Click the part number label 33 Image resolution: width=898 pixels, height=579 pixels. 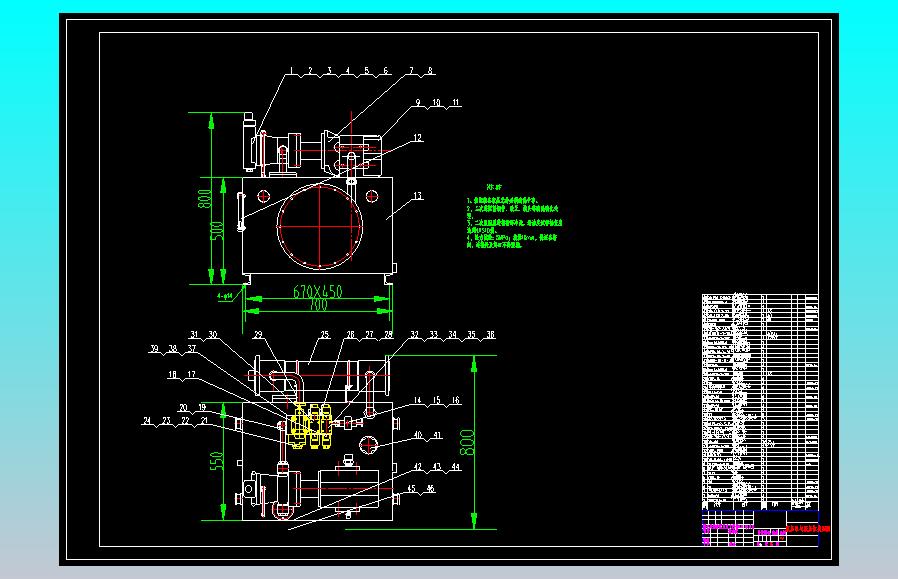pyautogui.click(x=434, y=334)
